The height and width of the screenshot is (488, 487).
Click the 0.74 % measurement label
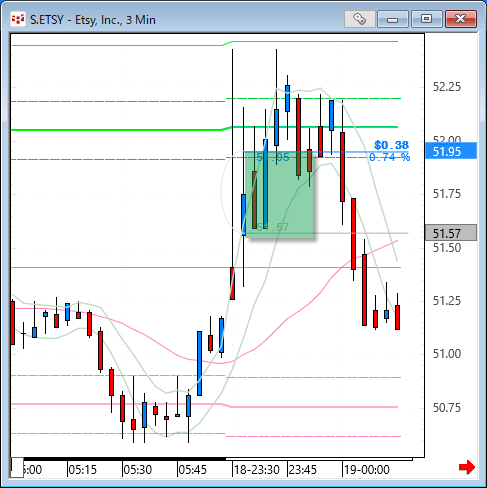point(390,157)
